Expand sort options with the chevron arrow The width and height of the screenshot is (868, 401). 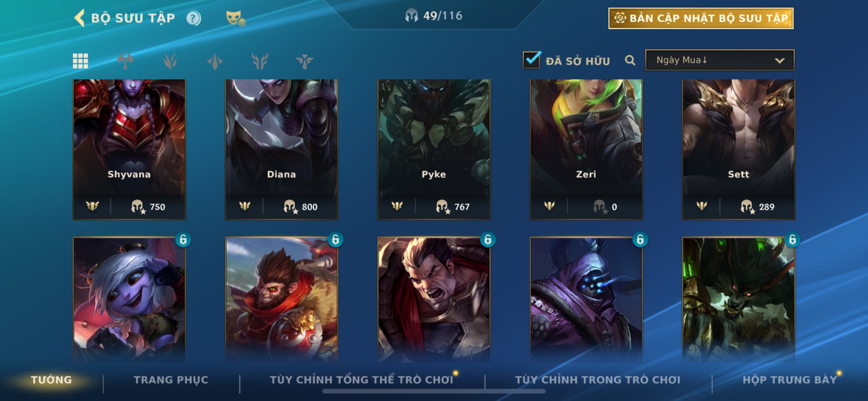point(779,60)
